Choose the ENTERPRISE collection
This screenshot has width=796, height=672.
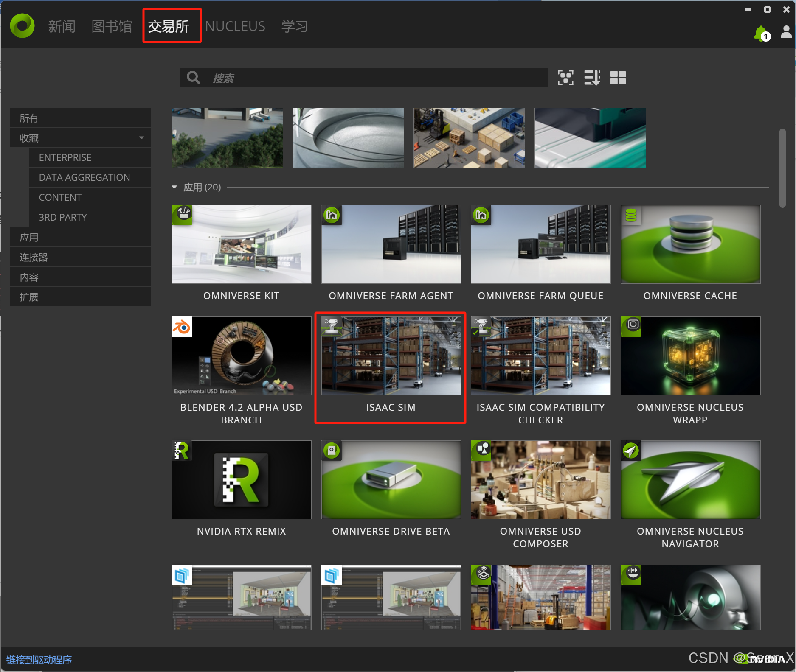(90, 157)
